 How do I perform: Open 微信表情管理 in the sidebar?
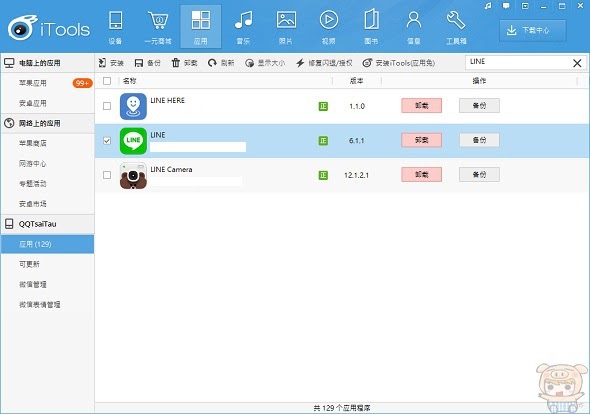(x=40, y=304)
